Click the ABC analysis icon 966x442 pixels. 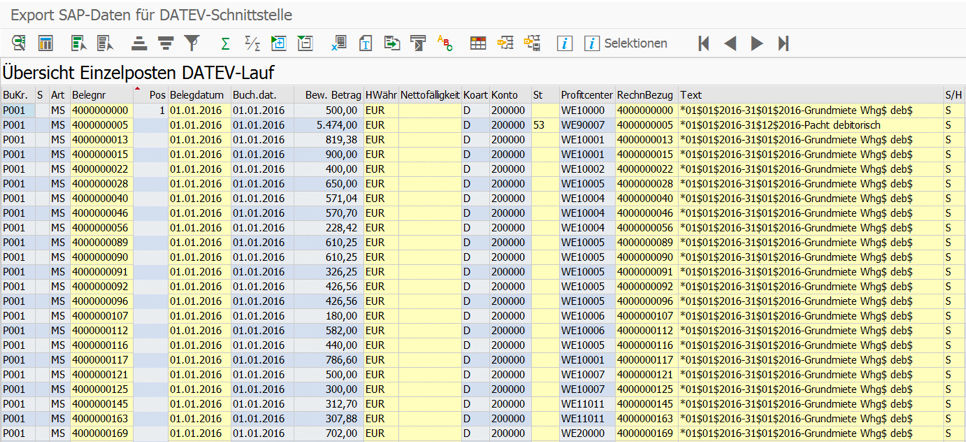point(445,43)
